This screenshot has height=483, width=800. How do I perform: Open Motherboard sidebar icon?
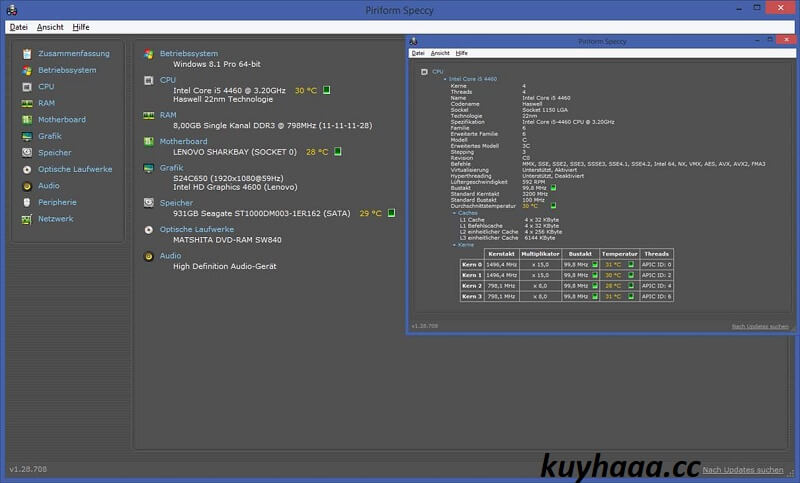point(27,120)
